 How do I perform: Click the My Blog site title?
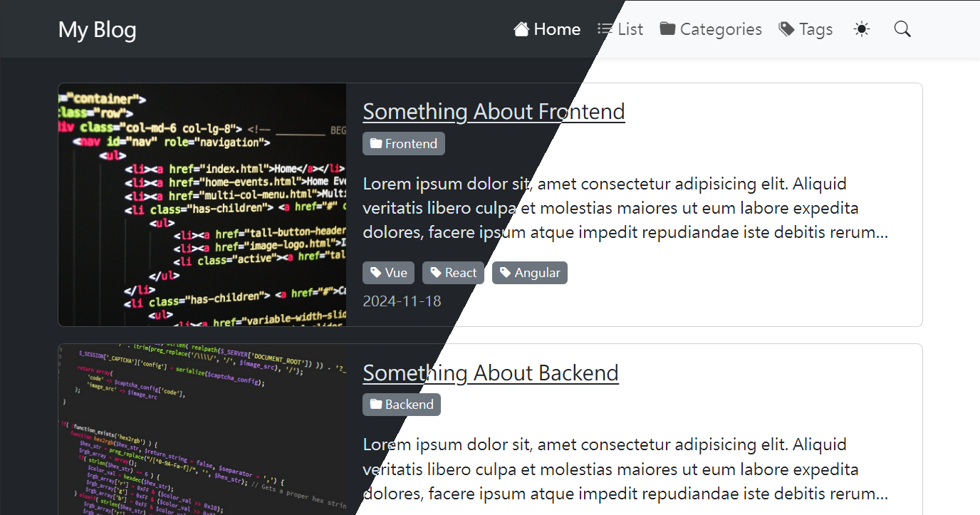[x=97, y=29]
